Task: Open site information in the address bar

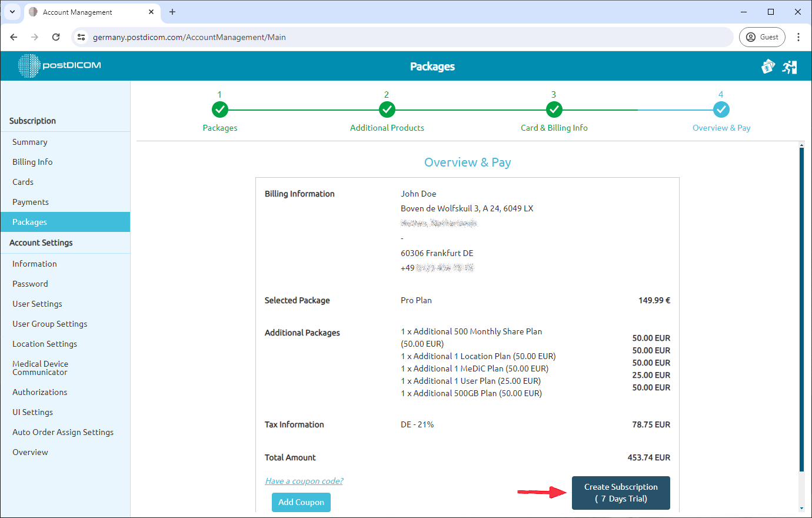Action: click(81, 36)
